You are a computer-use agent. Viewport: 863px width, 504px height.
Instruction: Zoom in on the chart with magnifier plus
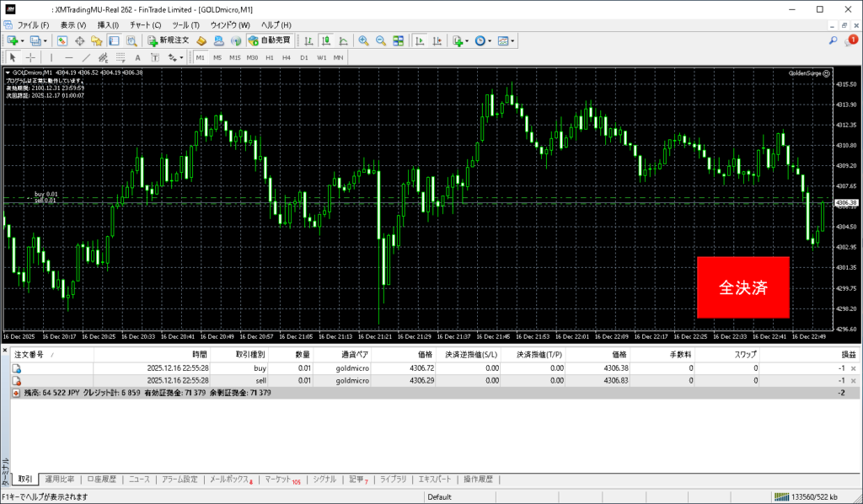click(x=363, y=40)
